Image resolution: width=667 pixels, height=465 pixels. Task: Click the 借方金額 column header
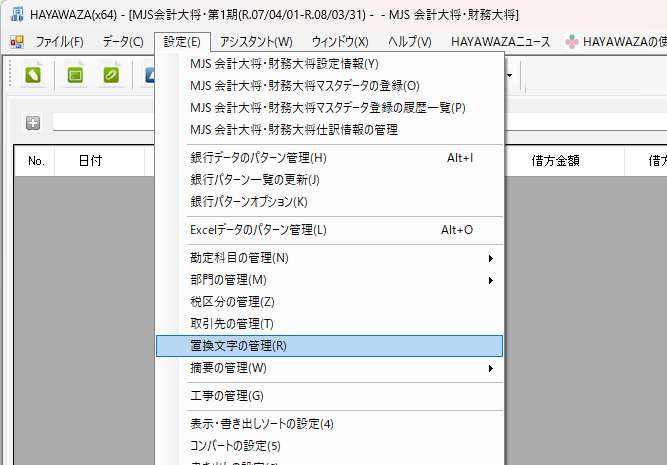(x=556, y=160)
